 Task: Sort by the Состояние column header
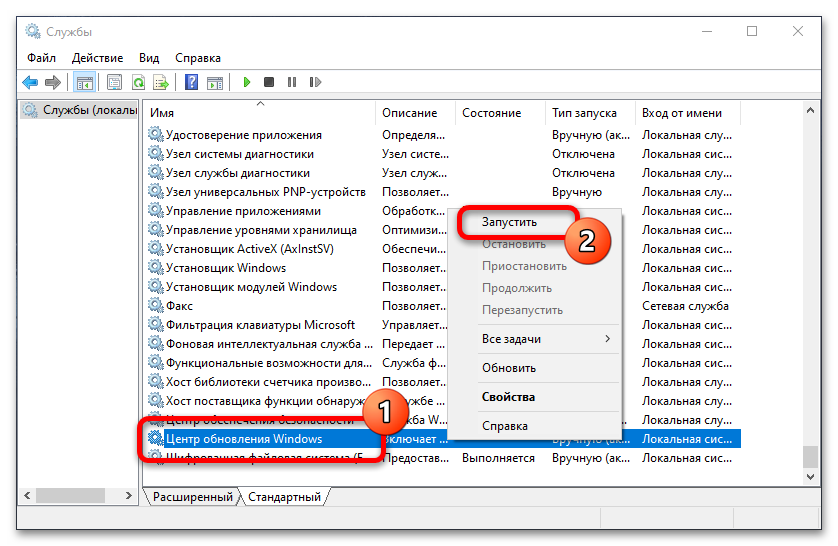[500, 113]
